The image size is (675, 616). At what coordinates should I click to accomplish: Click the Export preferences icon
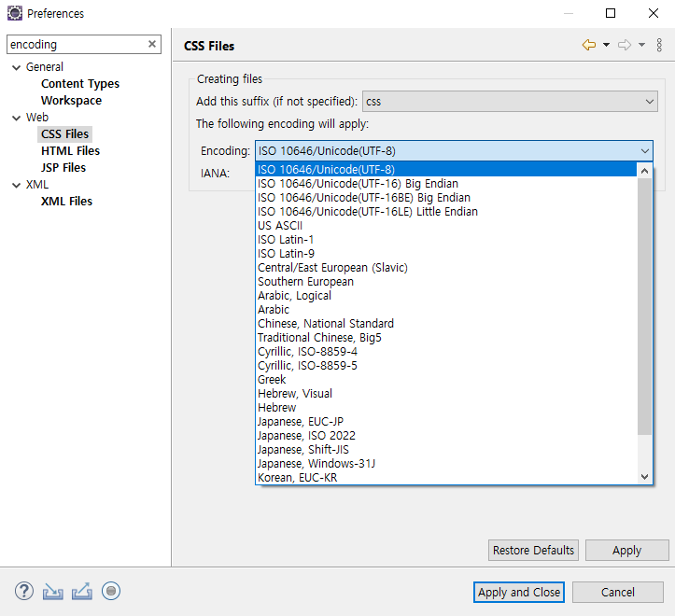[x=82, y=591]
